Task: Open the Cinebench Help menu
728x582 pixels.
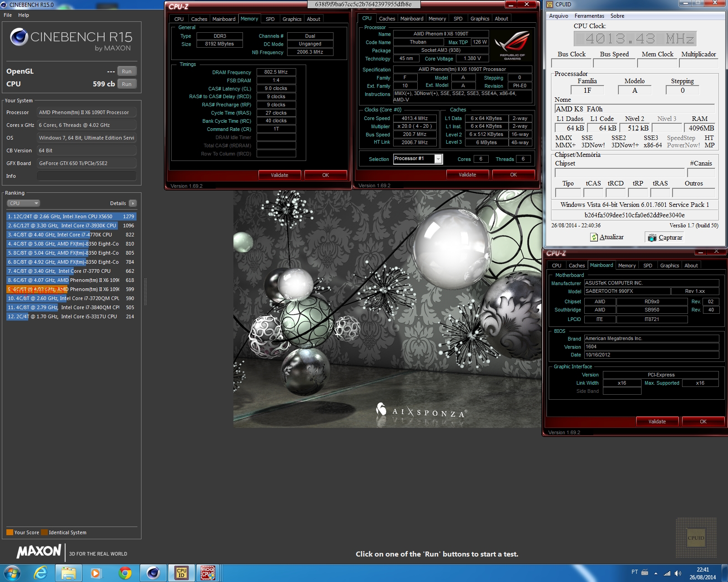Action: click(x=24, y=15)
